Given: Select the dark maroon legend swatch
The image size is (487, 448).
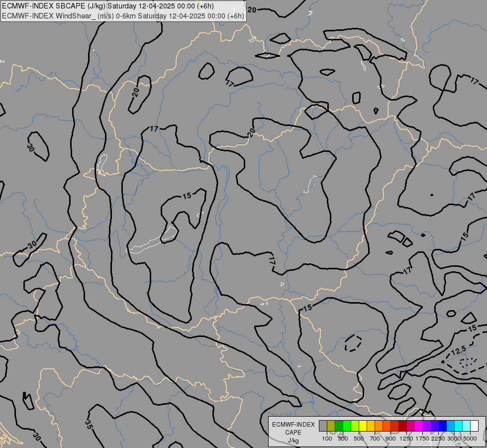Looking at the screenshot, I should [403, 426].
